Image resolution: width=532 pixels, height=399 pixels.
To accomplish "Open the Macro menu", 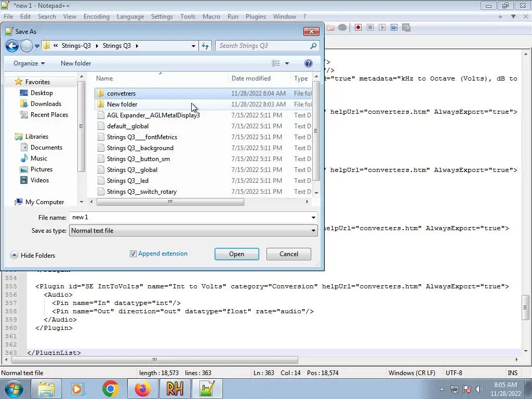I will coord(211,17).
